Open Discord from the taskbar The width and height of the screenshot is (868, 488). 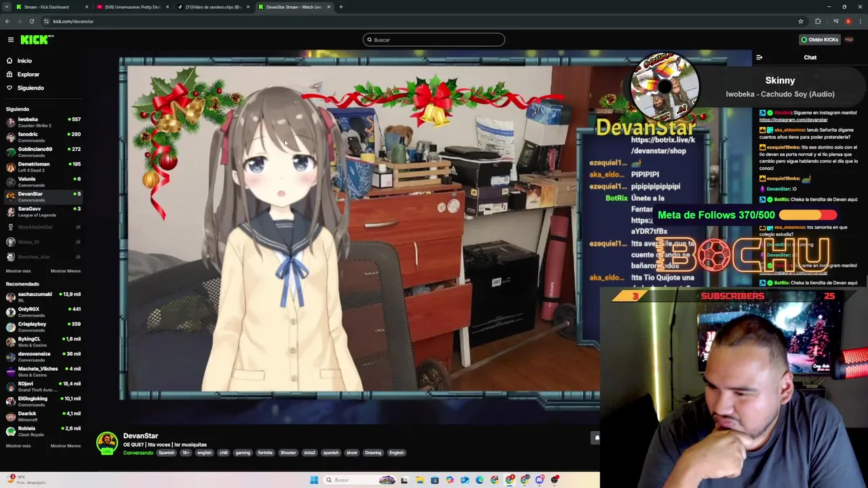pos(540,480)
